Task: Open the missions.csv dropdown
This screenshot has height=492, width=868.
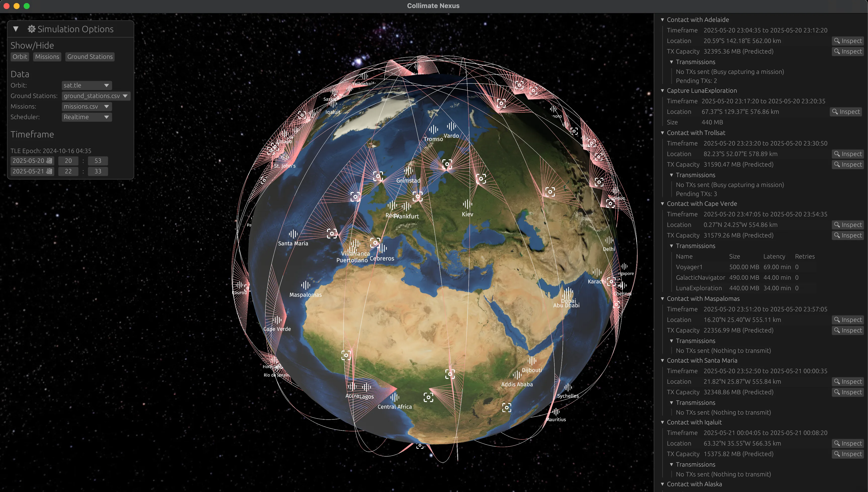Action: (x=86, y=107)
